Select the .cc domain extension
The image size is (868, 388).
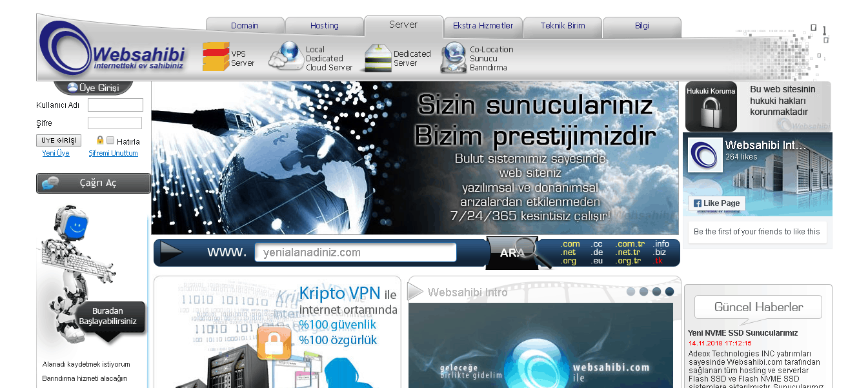click(x=596, y=244)
